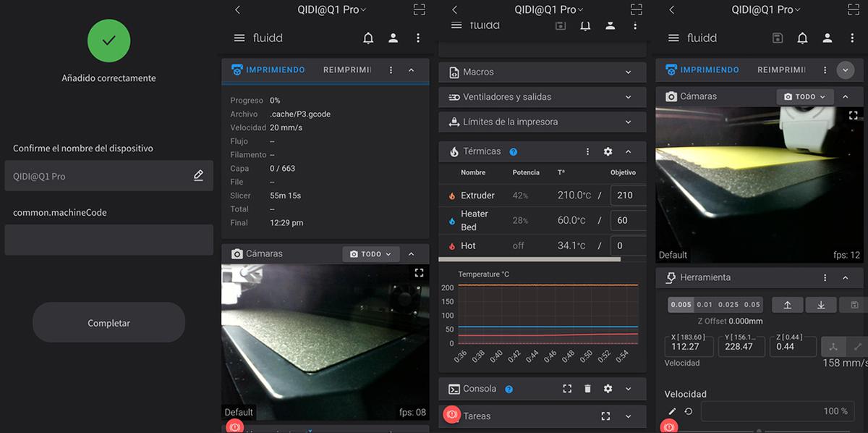Lower Z offset with the down arrow icon
Viewport: 868px width, 433px height.
821,305
